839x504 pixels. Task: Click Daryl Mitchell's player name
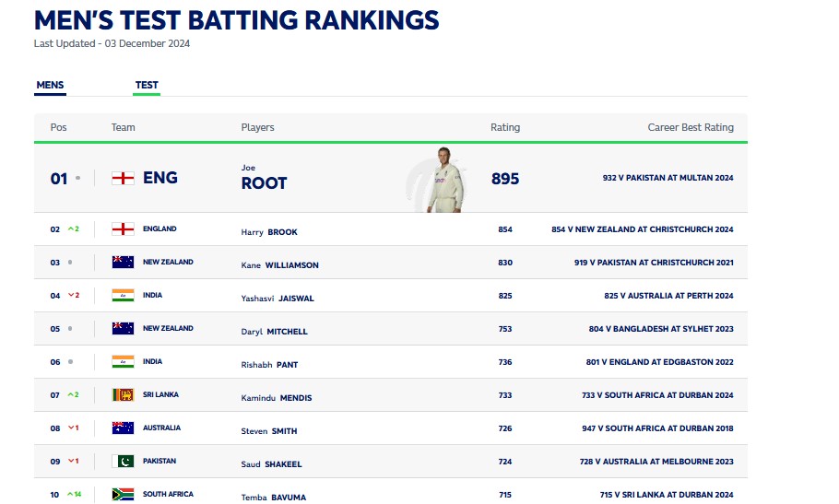274,332
